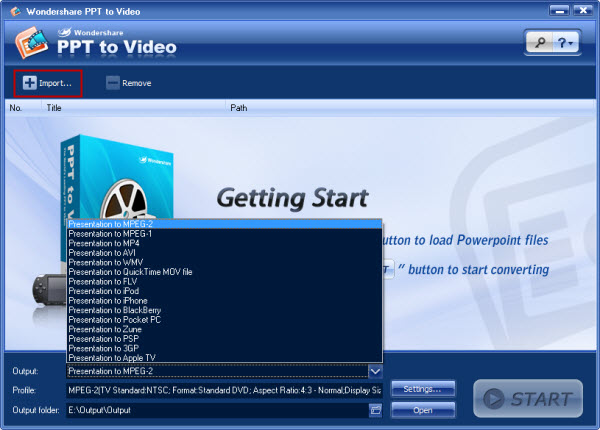Choose Presentation to 3GP
This screenshot has width=600, height=430.
point(225,349)
